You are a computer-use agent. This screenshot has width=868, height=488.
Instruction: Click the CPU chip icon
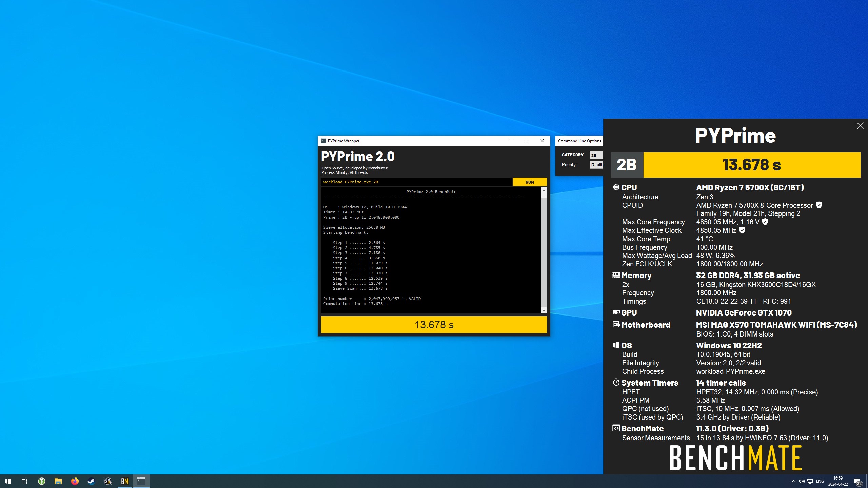[616, 187]
